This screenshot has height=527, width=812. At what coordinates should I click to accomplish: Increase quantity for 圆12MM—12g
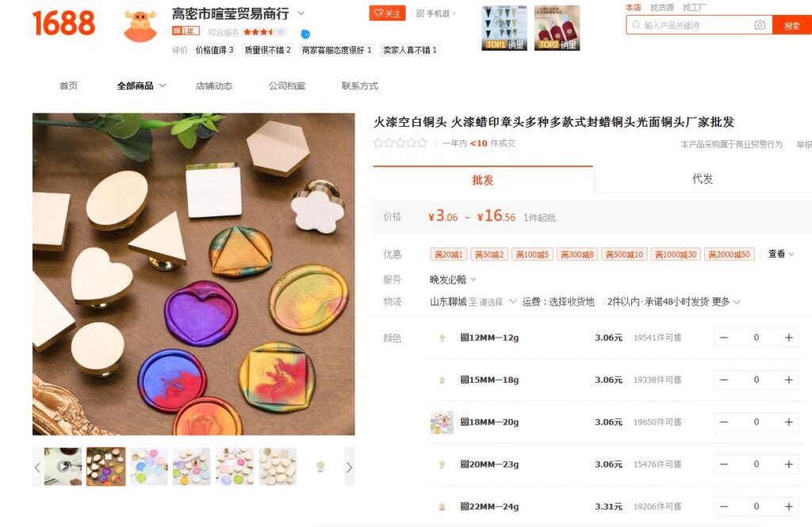(x=789, y=338)
